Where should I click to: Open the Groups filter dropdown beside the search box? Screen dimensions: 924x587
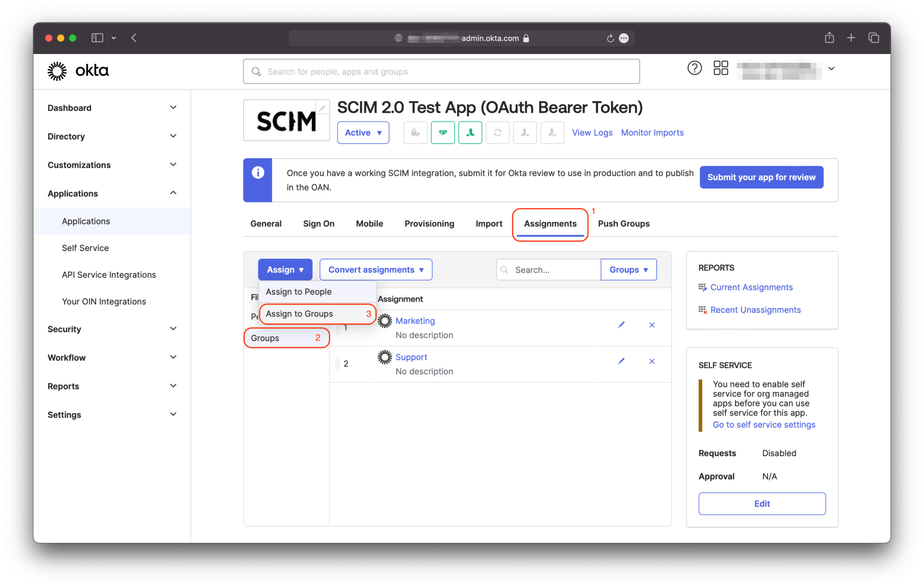tap(628, 269)
